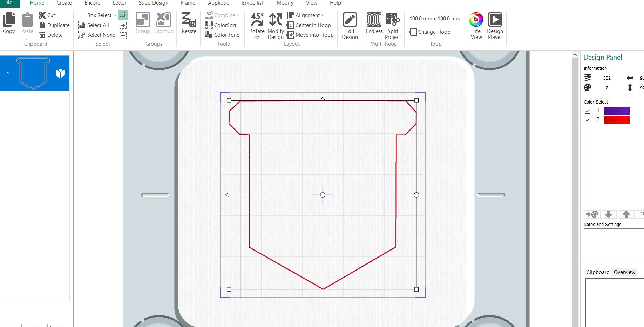Activate the Box Select tool
The image size is (644, 327).
pos(95,15)
